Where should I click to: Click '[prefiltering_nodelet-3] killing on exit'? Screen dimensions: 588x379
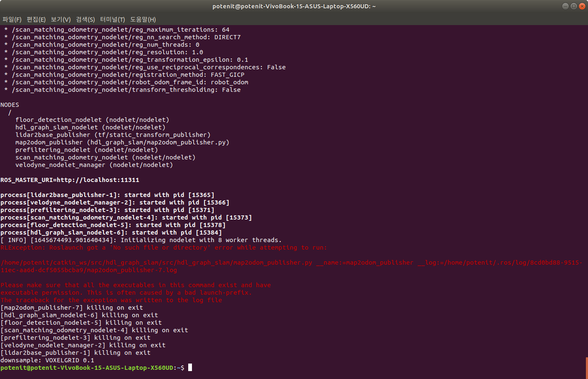click(x=76, y=338)
